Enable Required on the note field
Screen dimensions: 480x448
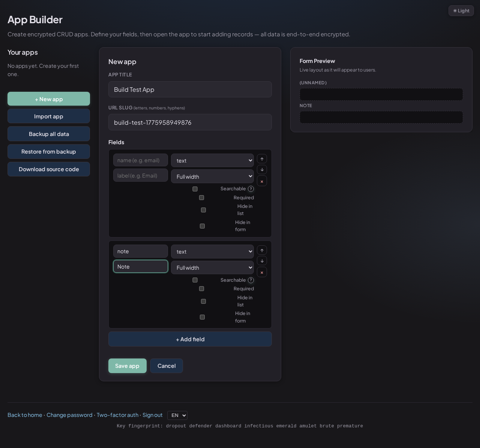[x=201, y=288]
